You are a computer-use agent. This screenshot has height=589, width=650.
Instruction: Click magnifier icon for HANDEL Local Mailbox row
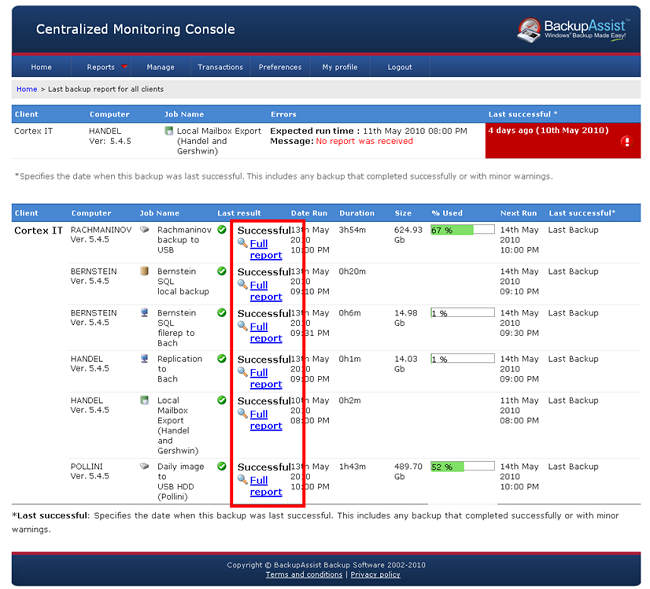[243, 414]
